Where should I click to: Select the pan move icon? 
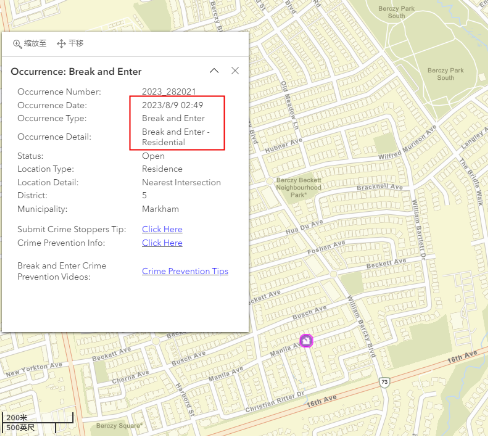click(x=61, y=44)
